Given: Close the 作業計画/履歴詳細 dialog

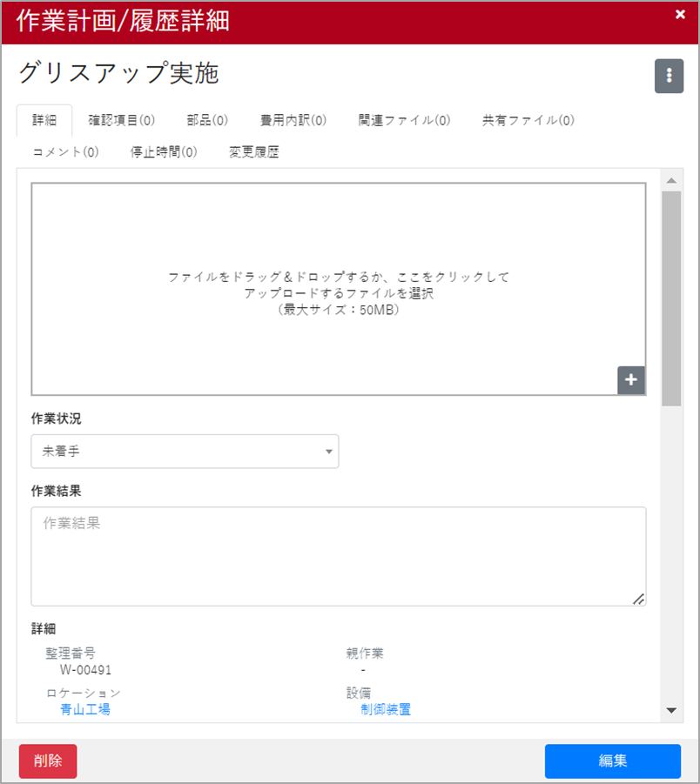Looking at the screenshot, I should [x=680, y=14].
